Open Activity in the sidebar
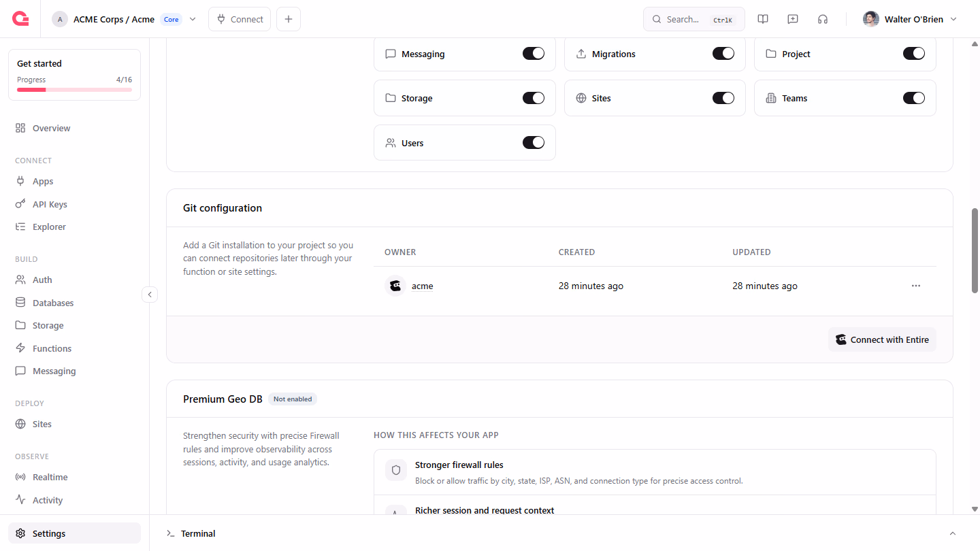Screen dimensions: 980x551 click(x=75, y=500)
